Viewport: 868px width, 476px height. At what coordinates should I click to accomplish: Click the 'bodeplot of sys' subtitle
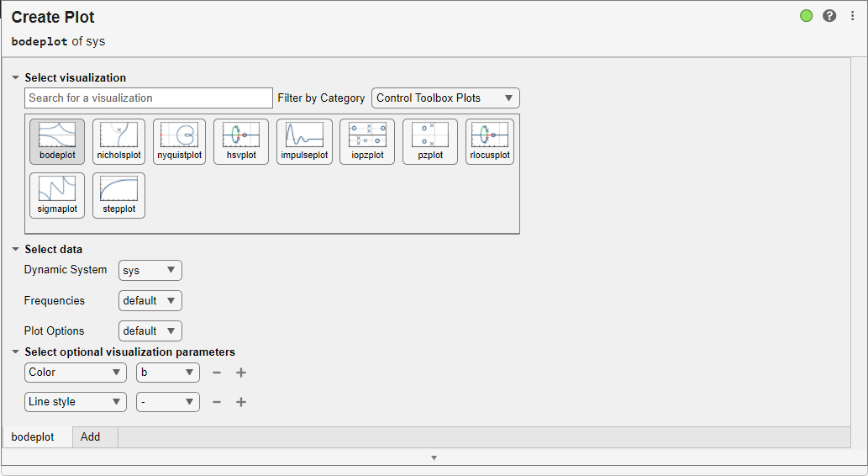[58, 41]
